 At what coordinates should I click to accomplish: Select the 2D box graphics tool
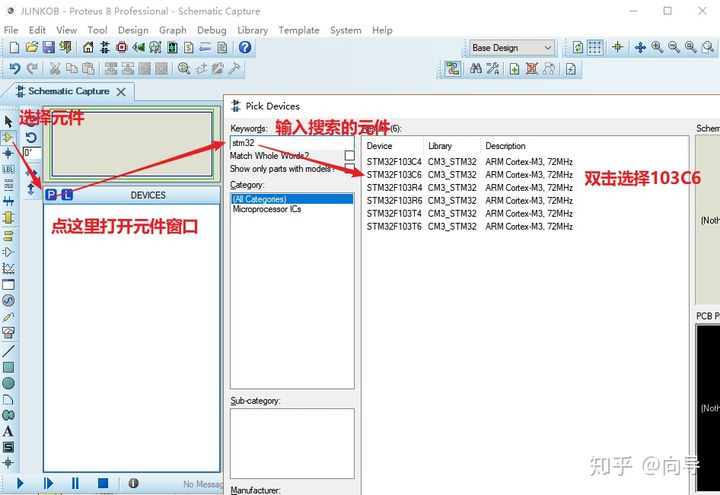tap(8, 367)
